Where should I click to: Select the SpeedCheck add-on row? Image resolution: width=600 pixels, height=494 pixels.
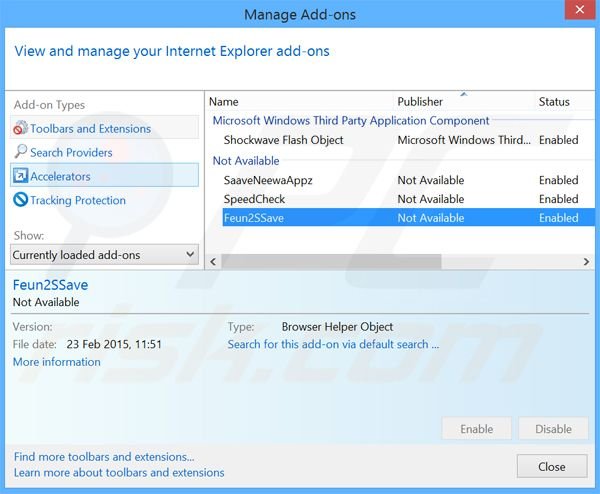click(x=254, y=199)
